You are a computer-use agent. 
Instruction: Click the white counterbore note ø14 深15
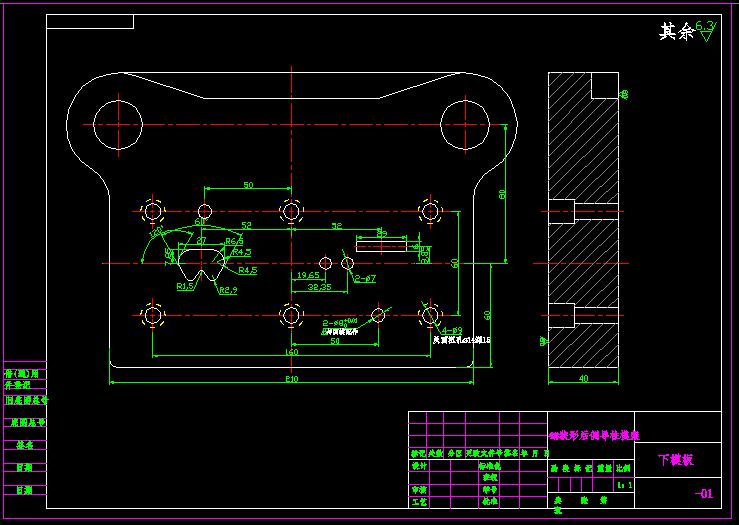462,340
